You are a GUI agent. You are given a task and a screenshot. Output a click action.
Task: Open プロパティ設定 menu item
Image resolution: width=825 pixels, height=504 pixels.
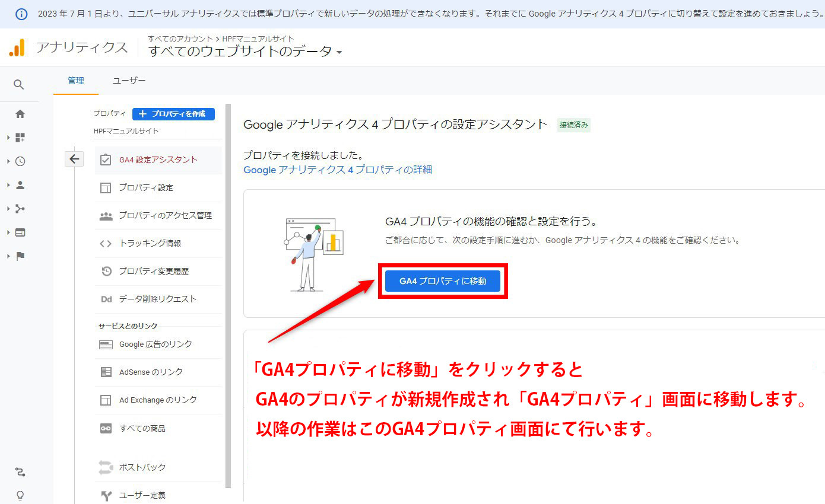point(158,188)
